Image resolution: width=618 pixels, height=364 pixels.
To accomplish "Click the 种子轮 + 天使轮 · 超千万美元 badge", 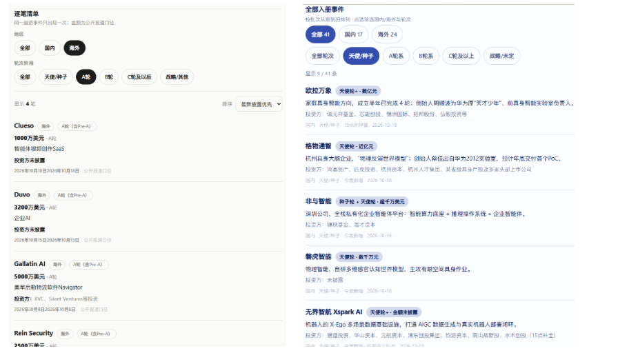I will [x=372, y=202].
